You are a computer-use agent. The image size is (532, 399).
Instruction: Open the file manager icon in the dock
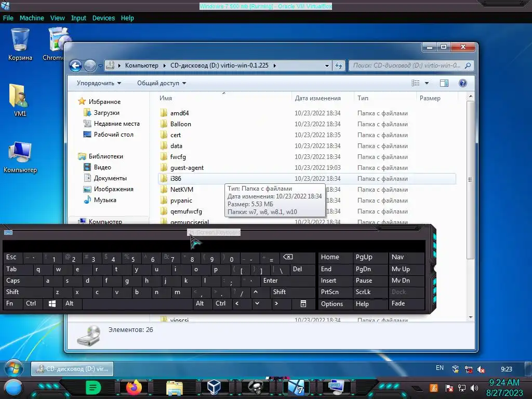click(x=175, y=388)
